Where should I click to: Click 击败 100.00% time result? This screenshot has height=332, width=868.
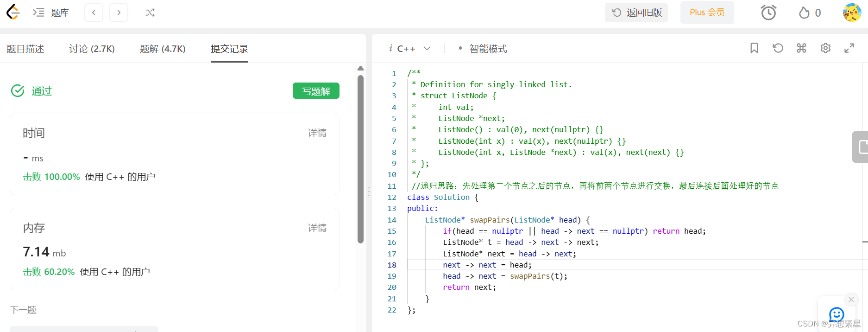point(51,177)
